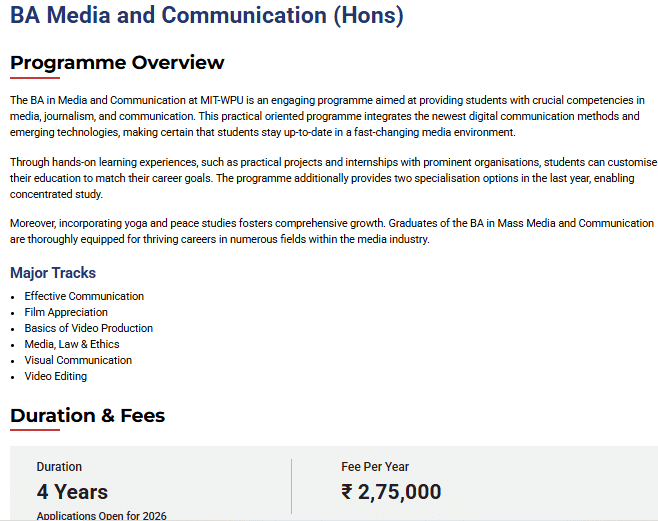This screenshot has width=658, height=521.
Task: Click the Major Tracks heading
Action: (x=53, y=273)
